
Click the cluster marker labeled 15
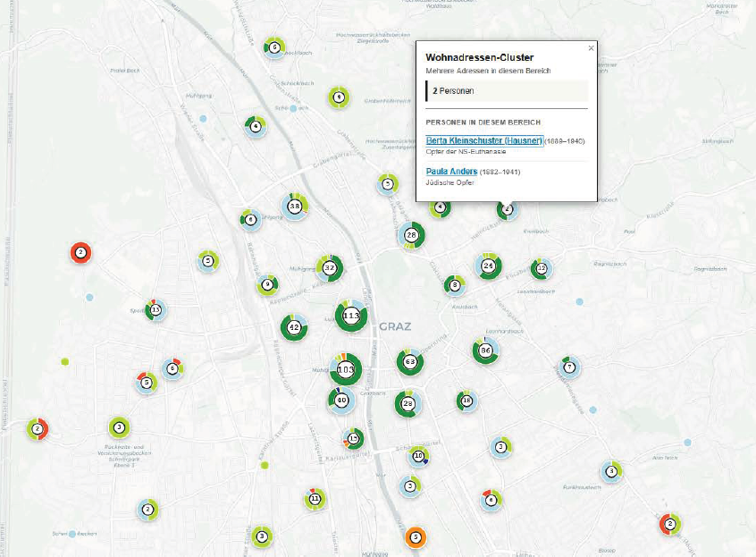[353, 438]
